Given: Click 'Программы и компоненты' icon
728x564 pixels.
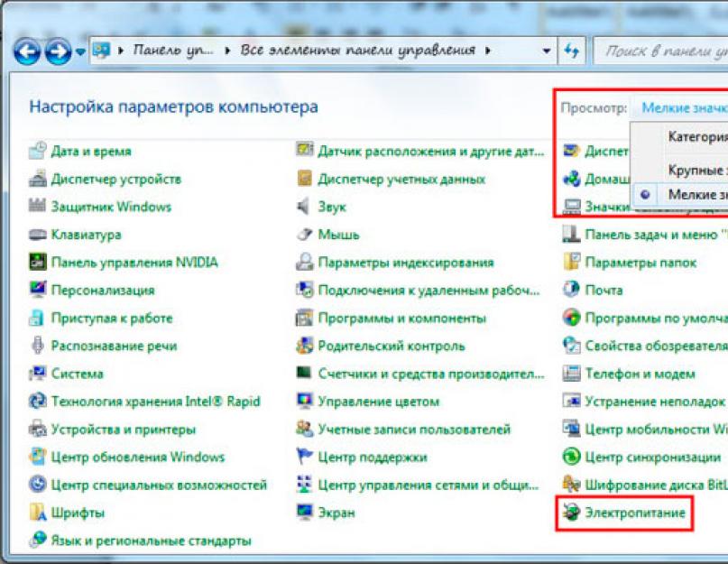Looking at the screenshot, I should pyautogui.click(x=305, y=318).
